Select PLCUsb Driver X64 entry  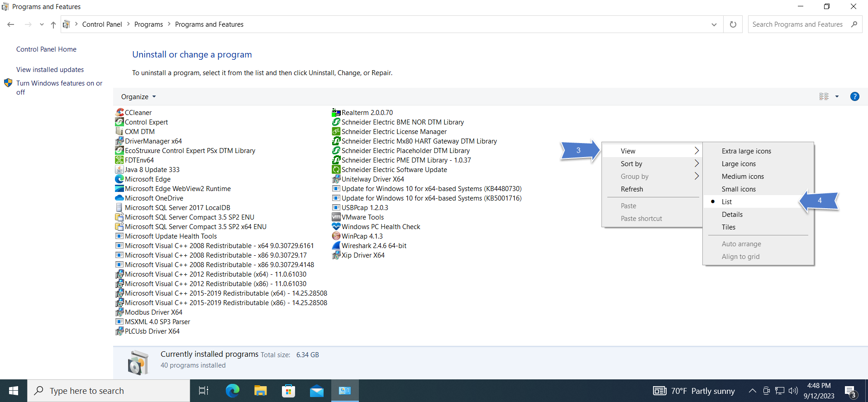click(148, 331)
